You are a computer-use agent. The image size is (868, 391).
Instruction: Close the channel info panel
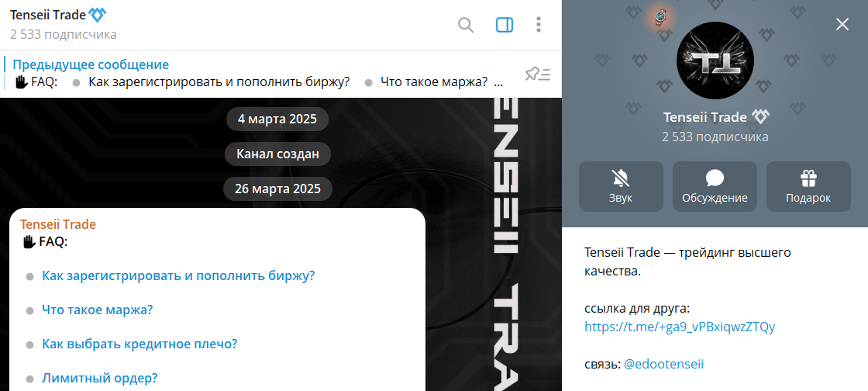842,24
